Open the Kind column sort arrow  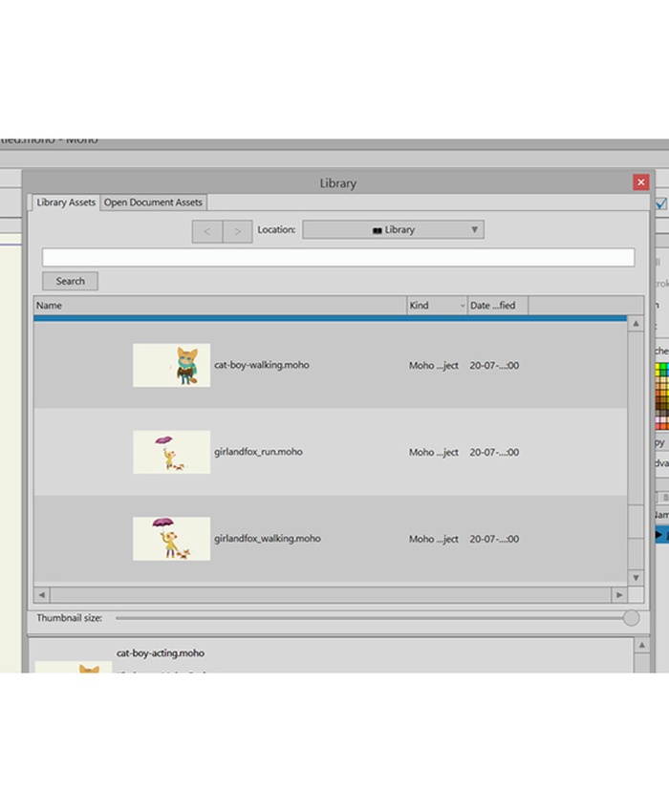pos(463,306)
